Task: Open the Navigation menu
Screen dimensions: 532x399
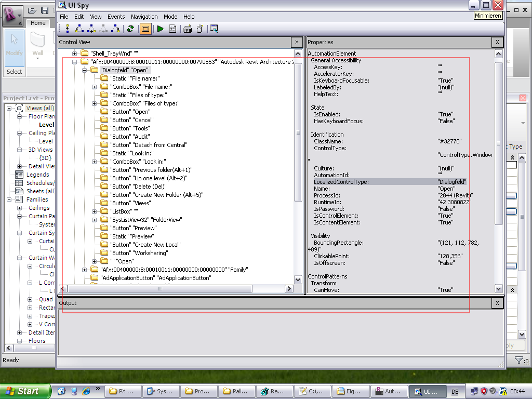Action: (x=144, y=16)
